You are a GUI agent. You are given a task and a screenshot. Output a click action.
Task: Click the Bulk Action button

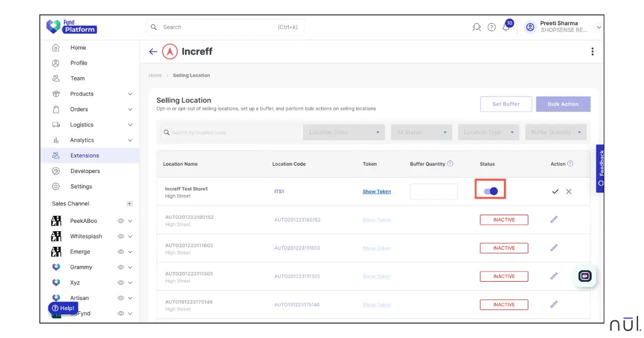pyautogui.click(x=563, y=104)
